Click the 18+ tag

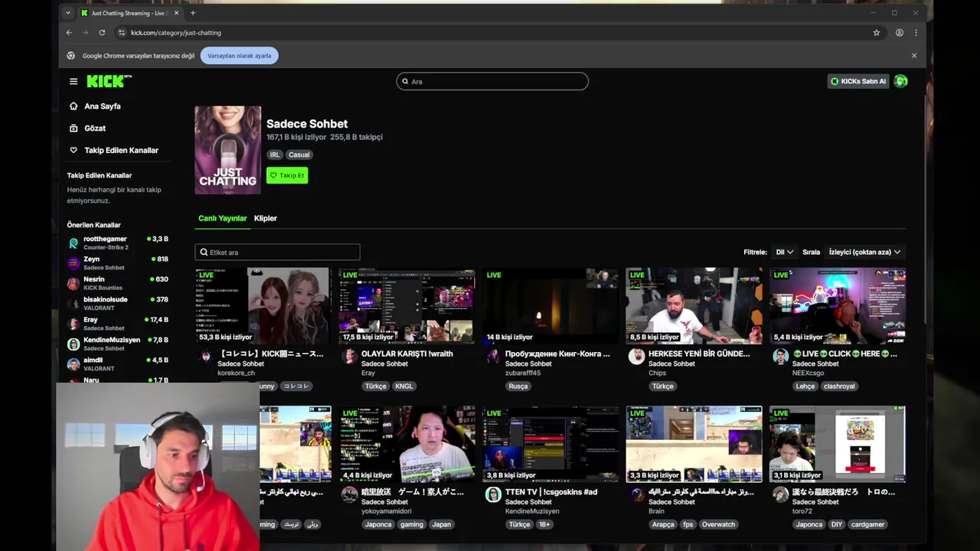(x=544, y=525)
